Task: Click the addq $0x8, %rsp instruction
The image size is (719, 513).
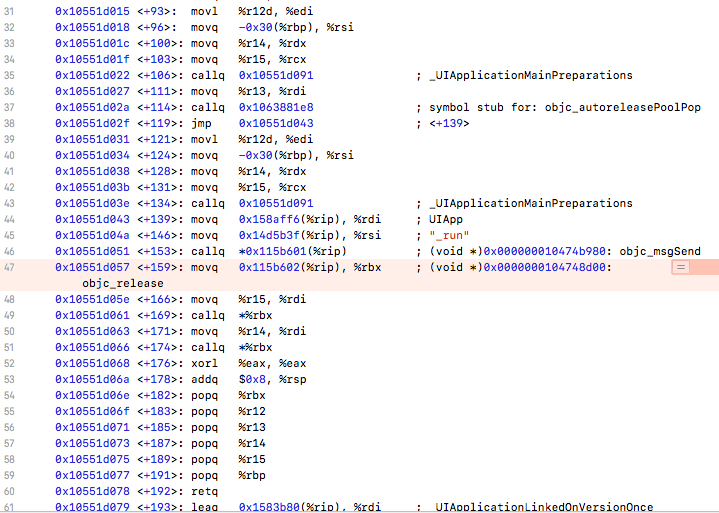Action: coord(249,380)
